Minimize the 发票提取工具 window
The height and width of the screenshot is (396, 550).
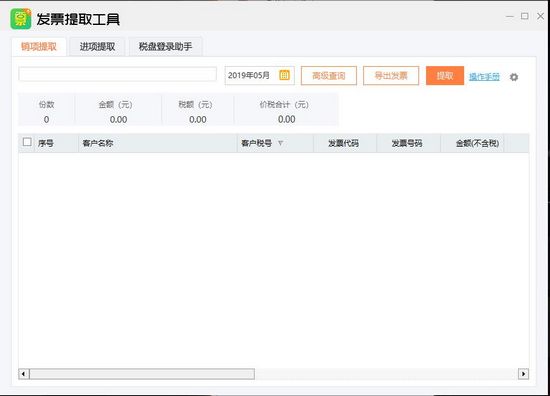[510, 16]
